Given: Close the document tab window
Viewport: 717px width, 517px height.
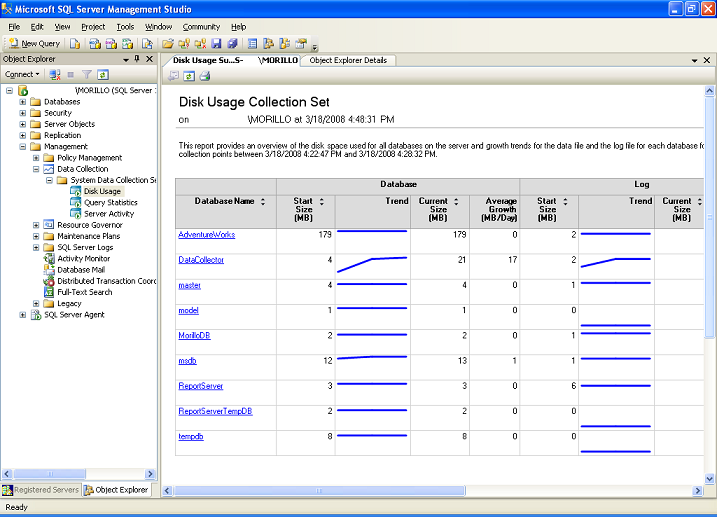Looking at the screenshot, I should [707, 60].
